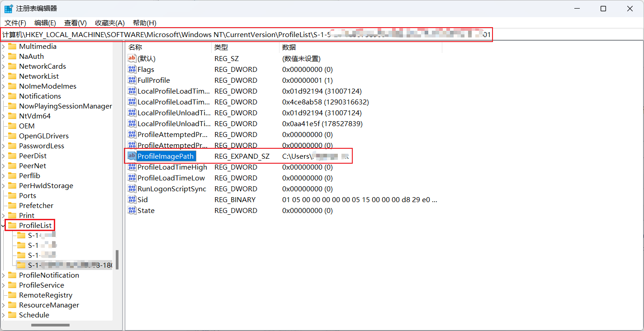Click the Print folder icon
644x331 pixels.
click(12, 215)
